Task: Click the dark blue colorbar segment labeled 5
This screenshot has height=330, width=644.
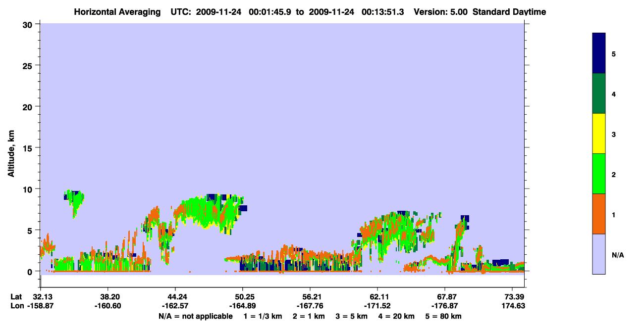Action: (x=599, y=53)
